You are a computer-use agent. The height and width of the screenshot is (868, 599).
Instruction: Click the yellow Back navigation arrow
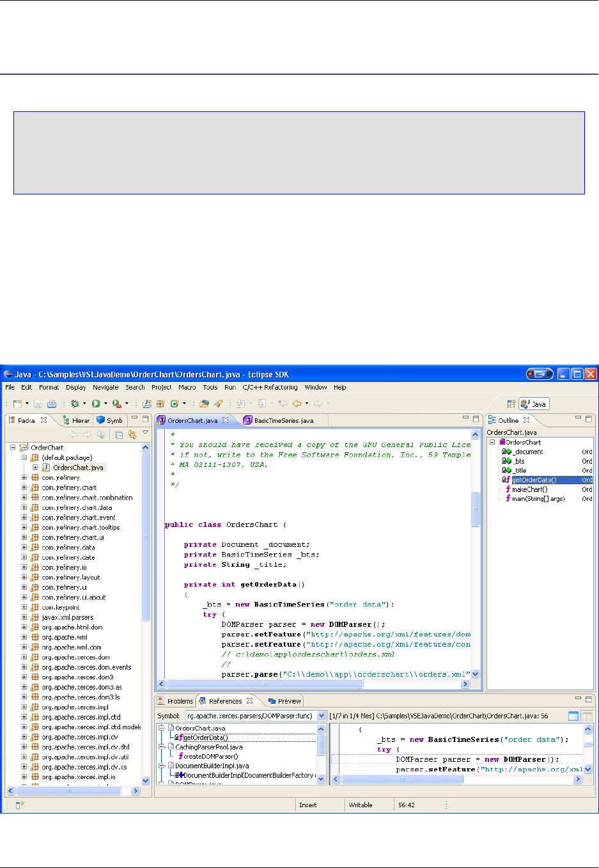click(x=297, y=404)
